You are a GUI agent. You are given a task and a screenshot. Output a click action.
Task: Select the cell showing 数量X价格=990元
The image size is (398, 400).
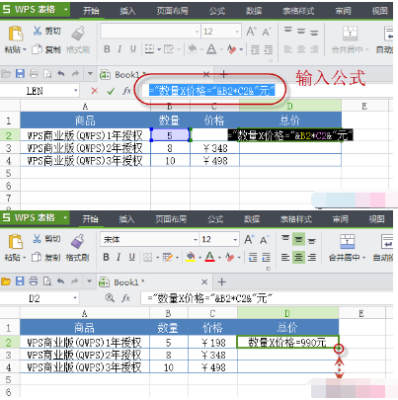(x=288, y=342)
